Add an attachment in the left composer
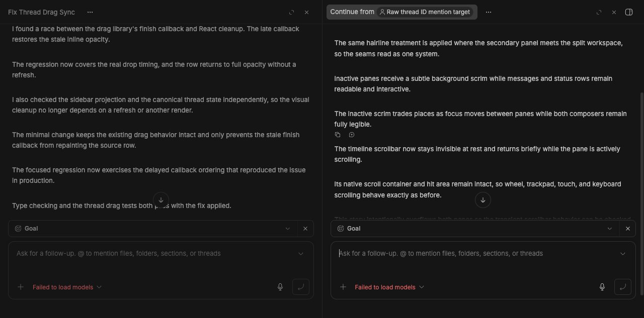The height and width of the screenshot is (318, 644). tap(21, 287)
